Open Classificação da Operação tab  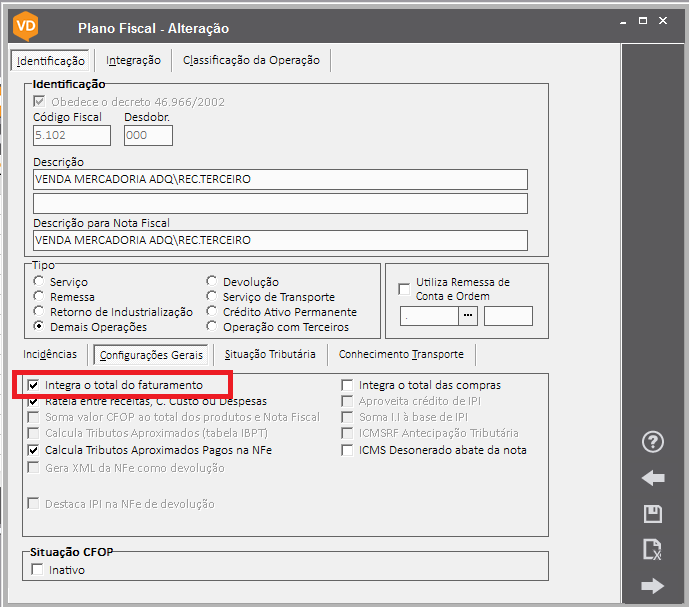click(251, 60)
